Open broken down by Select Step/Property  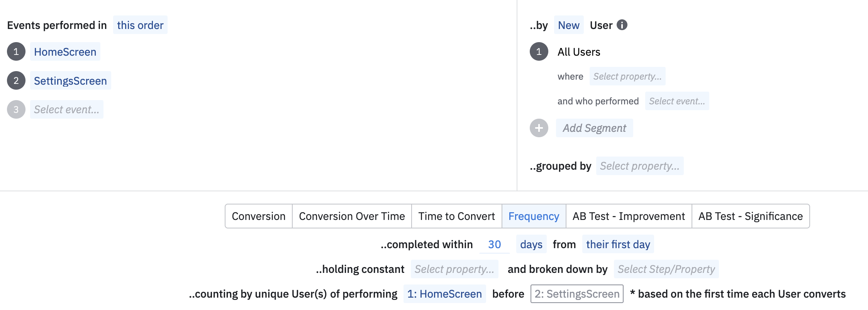(666, 269)
